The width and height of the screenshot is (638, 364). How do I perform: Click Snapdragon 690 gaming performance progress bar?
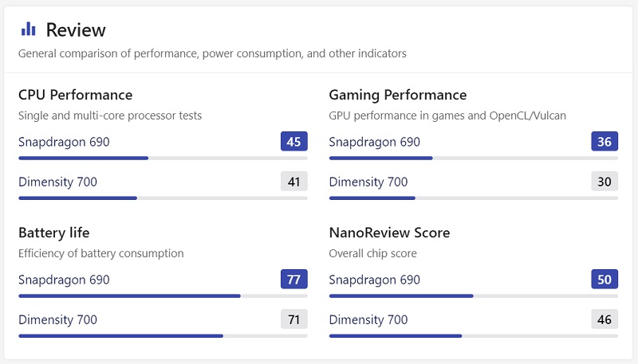tap(474, 158)
